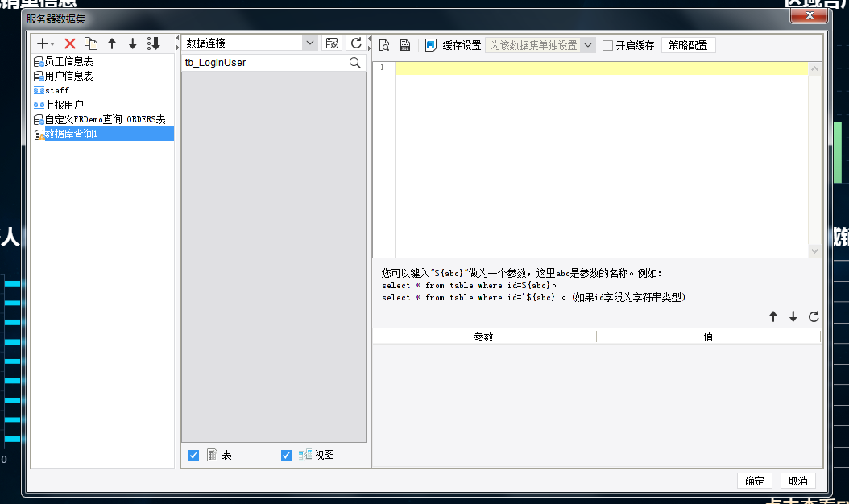Click the cache settings icon
This screenshot has width=849, height=504.
430,45
